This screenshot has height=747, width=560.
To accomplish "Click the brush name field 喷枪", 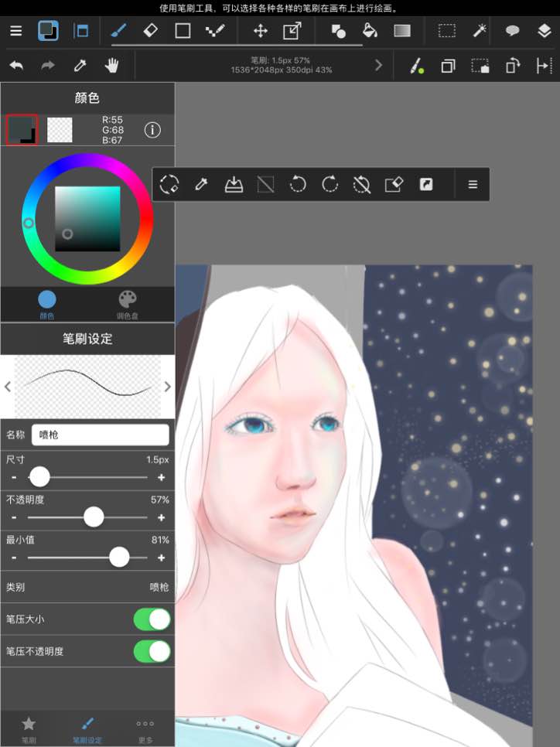I will point(100,435).
